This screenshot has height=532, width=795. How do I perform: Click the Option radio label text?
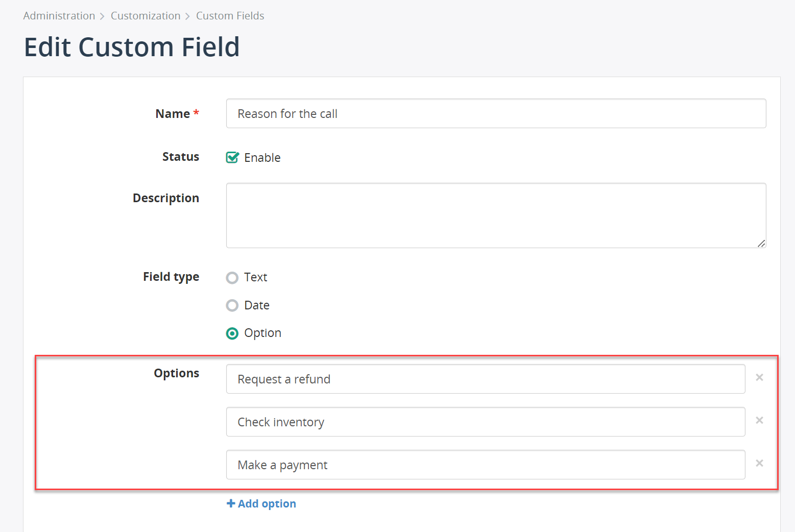click(x=263, y=333)
